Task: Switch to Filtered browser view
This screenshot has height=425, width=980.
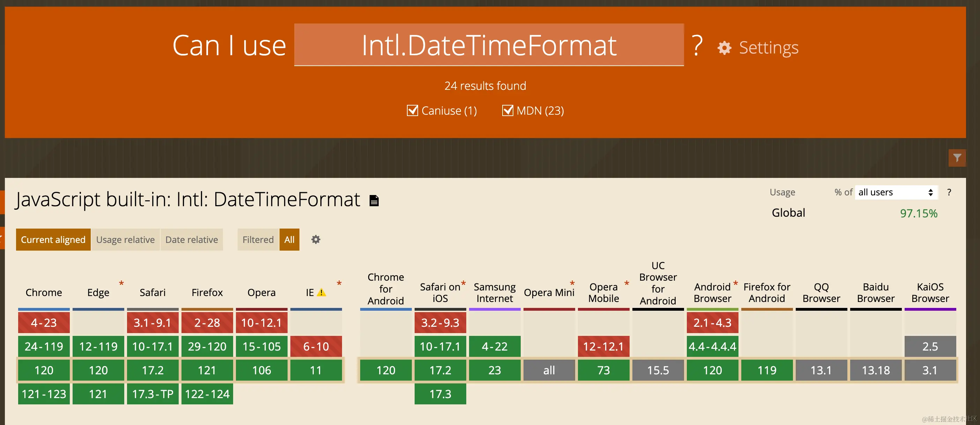Action: click(x=258, y=239)
